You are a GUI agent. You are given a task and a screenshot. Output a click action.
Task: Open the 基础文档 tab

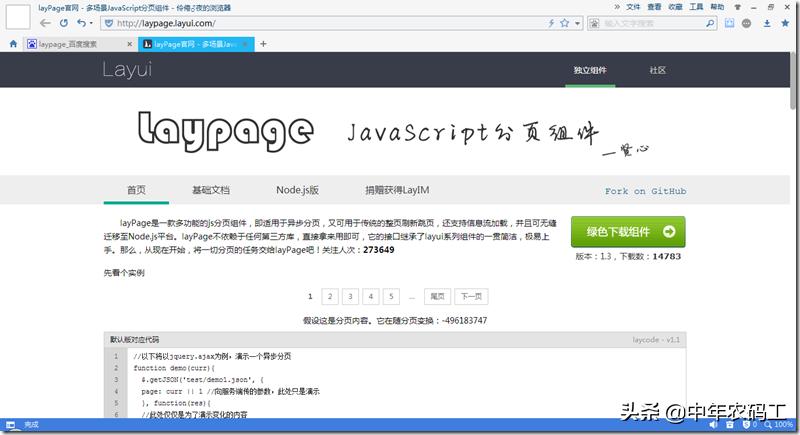[x=211, y=190]
